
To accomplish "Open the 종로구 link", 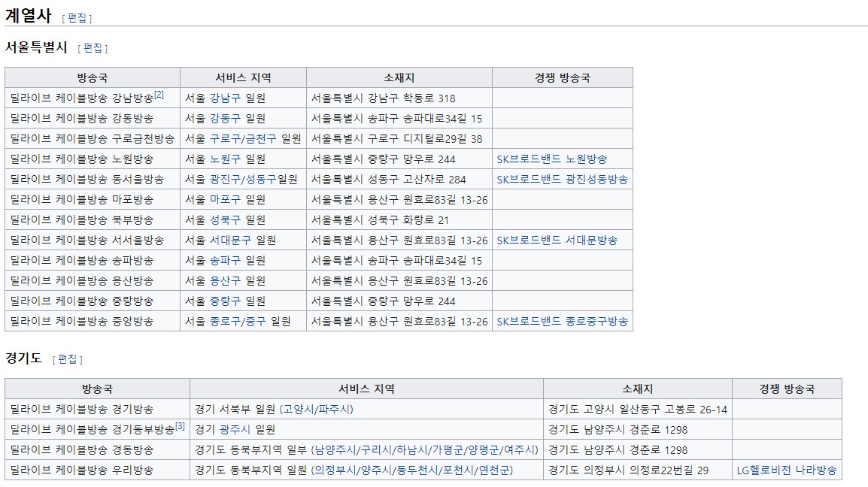I will click(226, 321).
